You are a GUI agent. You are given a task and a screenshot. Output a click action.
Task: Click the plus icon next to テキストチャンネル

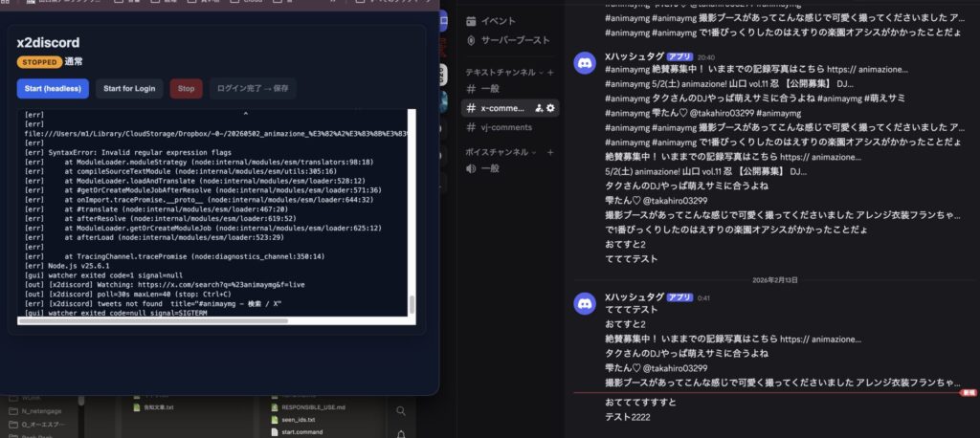[550, 73]
